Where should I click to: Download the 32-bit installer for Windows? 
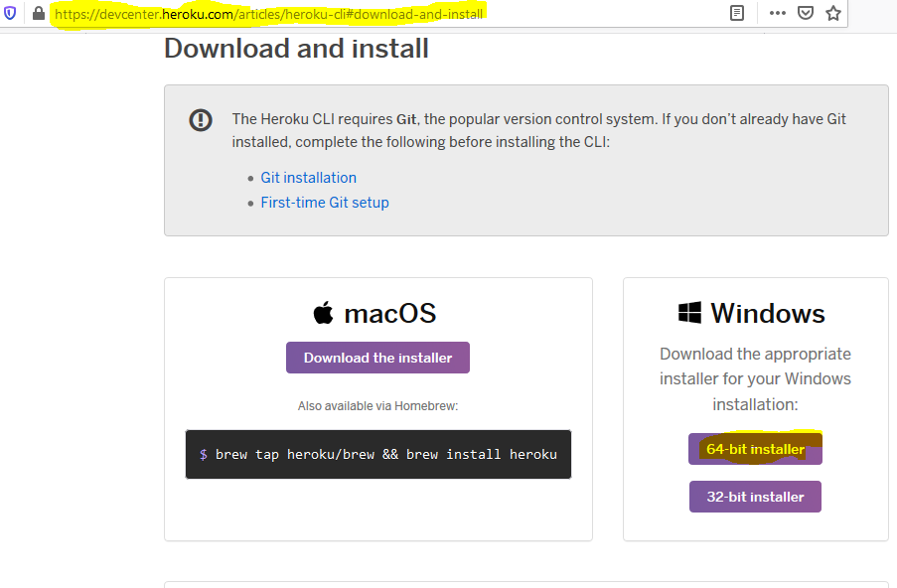pyautogui.click(x=755, y=497)
